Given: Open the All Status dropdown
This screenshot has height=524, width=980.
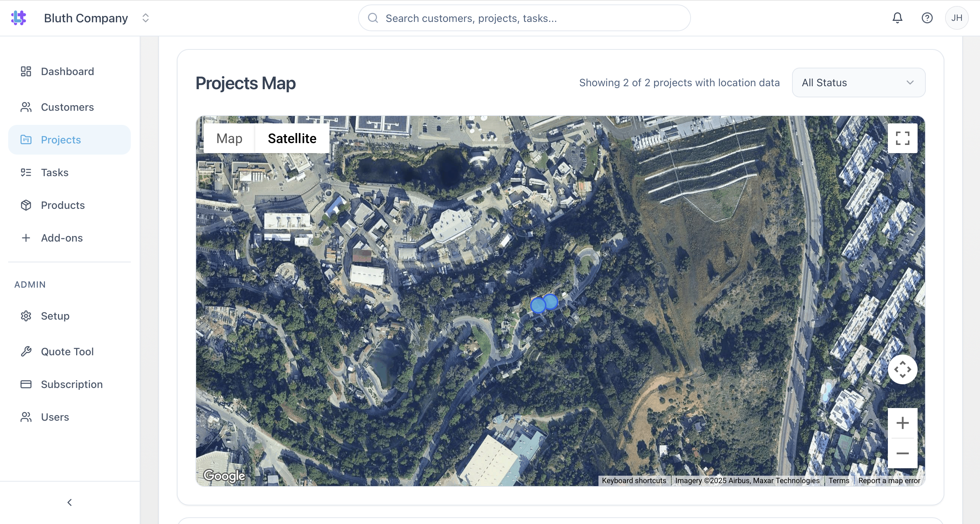Looking at the screenshot, I should 858,83.
